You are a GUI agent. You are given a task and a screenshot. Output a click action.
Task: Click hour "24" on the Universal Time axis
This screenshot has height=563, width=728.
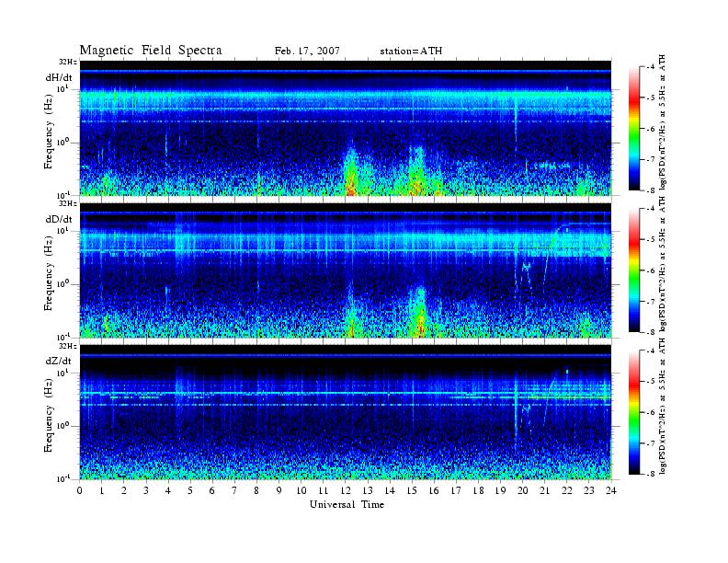pos(611,490)
